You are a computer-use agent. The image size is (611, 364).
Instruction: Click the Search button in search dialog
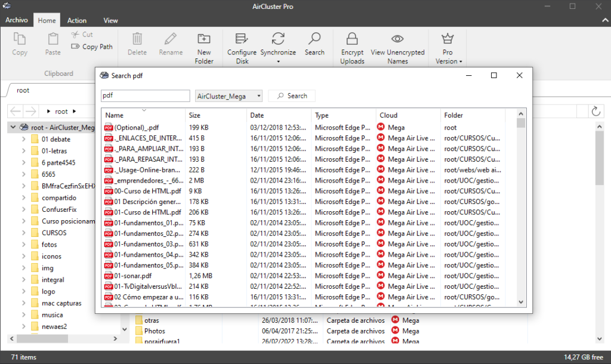pyautogui.click(x=292, y=96)
